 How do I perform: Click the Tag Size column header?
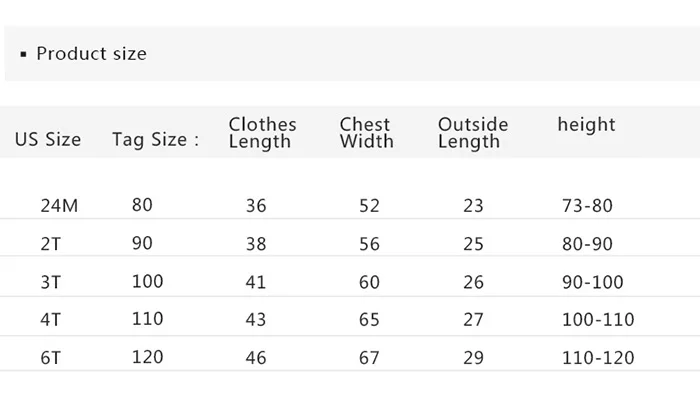click(x=155, y=140)
